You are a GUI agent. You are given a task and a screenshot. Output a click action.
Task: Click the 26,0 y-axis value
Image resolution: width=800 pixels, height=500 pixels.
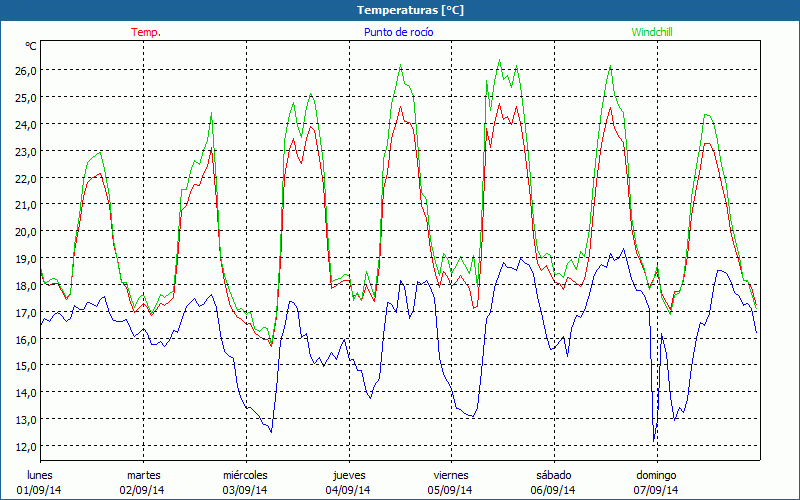click(24, 71)
